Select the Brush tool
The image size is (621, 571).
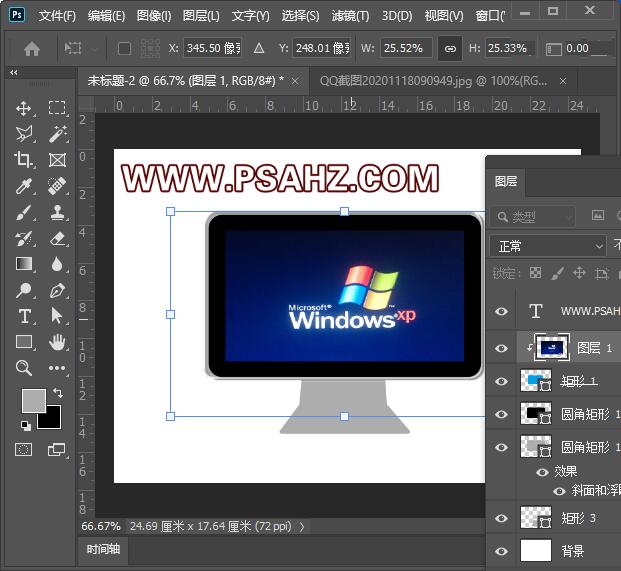24,212
